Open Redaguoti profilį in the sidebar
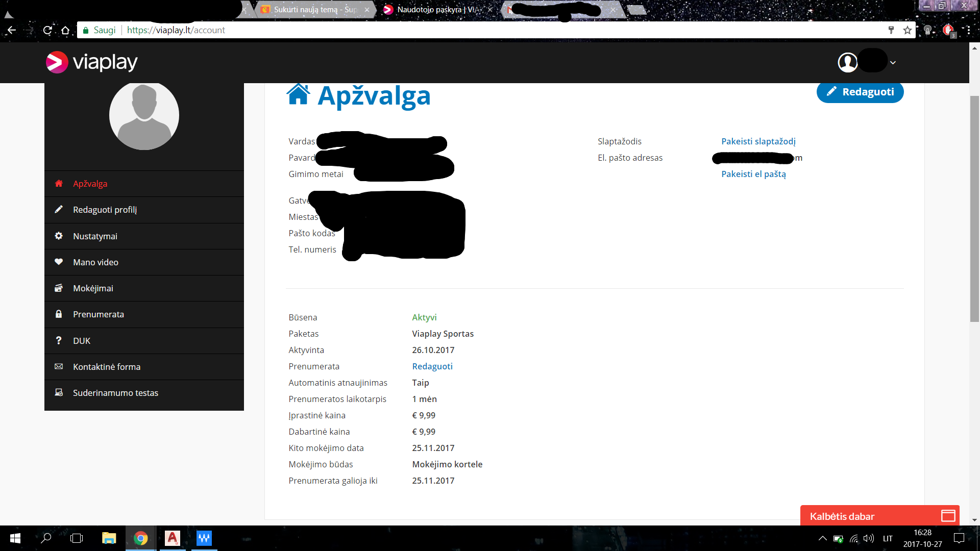The width and height of the screenshot is (980, 551). [x=144, y=210]
